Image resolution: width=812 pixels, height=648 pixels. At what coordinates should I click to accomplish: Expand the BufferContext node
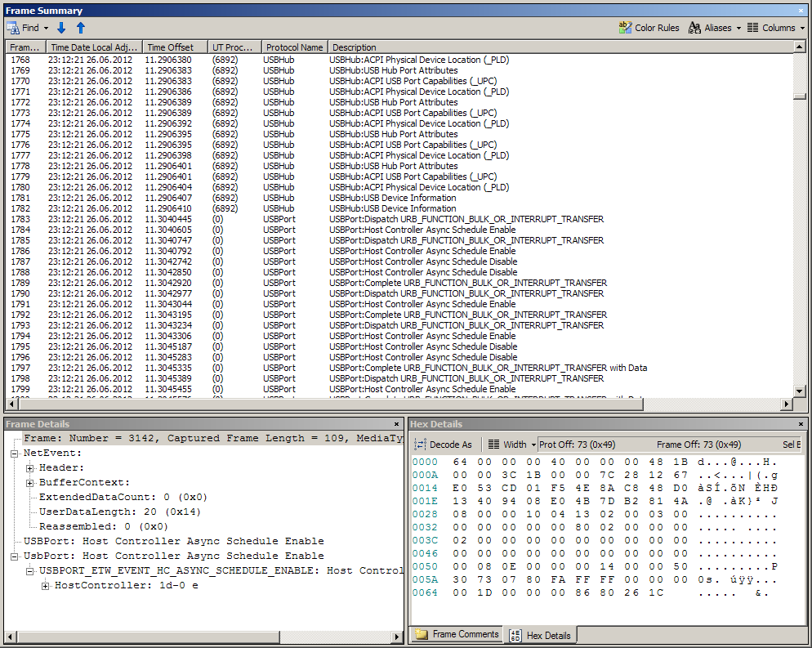tap(30, 483)
